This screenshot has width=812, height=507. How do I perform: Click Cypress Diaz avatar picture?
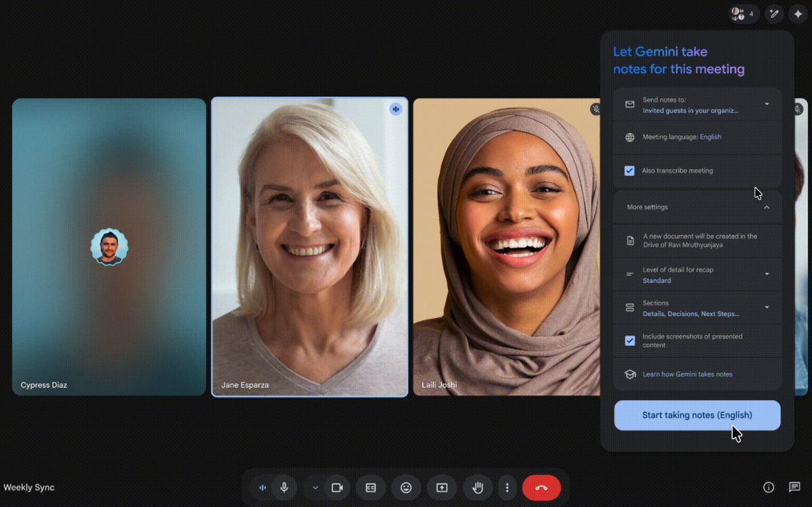coord(109,247)
